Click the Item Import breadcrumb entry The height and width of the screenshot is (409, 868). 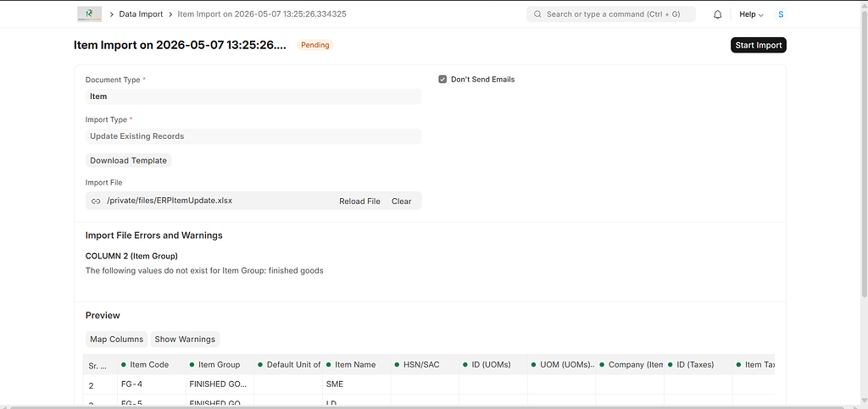click(x=262, y=14)
